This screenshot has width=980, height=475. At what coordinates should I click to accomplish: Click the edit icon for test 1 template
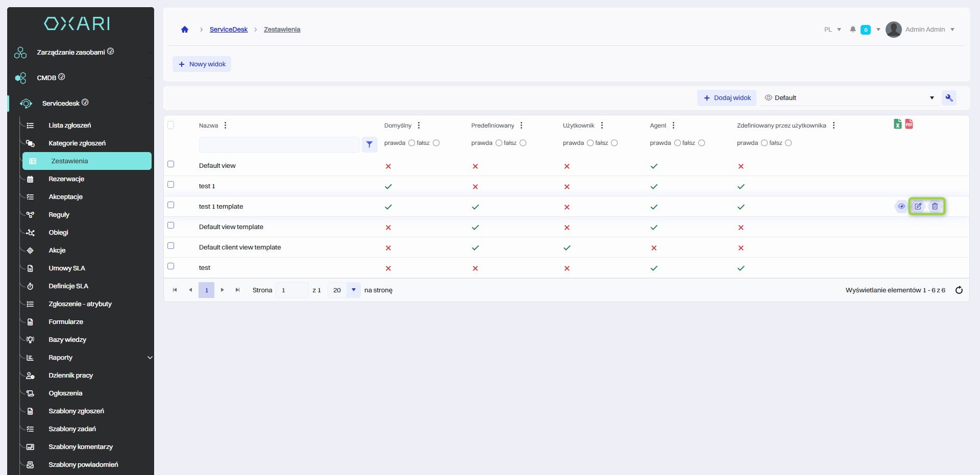click(x=918, y=207)
